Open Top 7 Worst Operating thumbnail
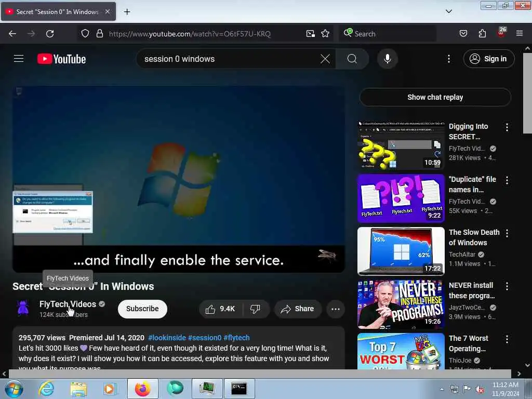This screenshot has width=532, height=399. pyautogui.click(x=401, y=351)
